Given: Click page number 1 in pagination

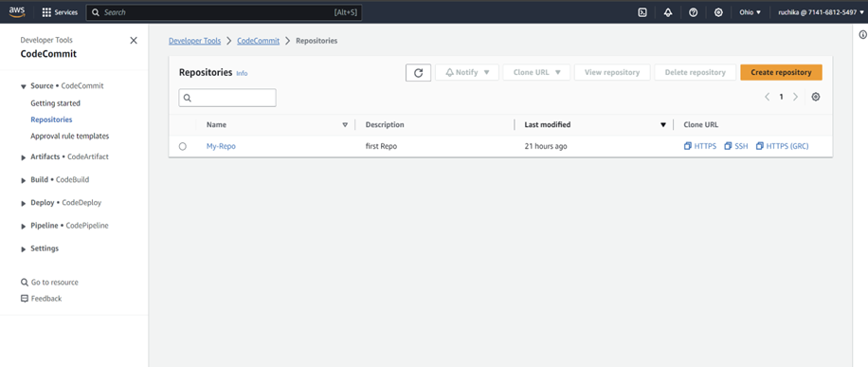Looking at the screenshot, I should (782, 97).
